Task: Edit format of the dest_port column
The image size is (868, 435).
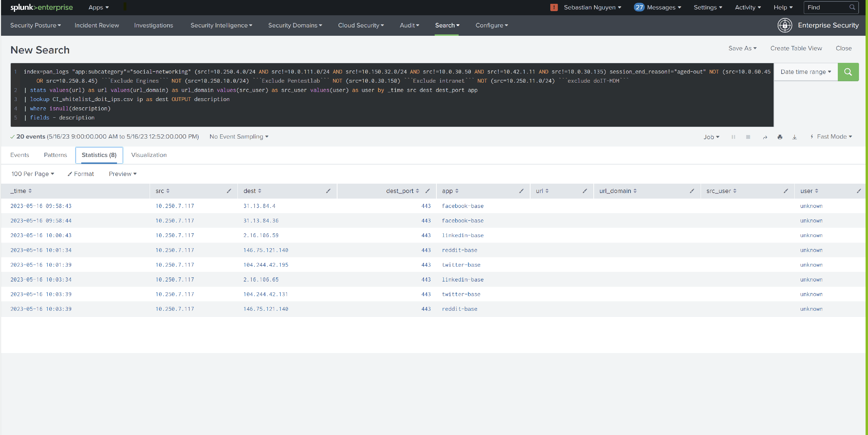Action: 427,191
